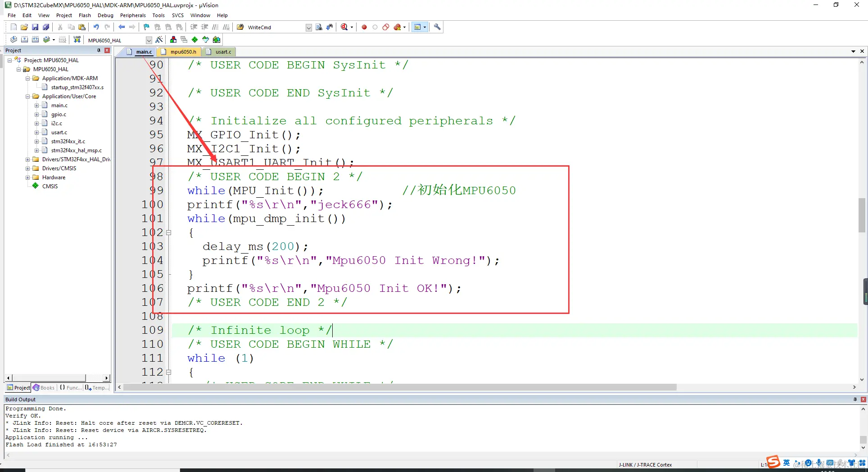Insert a bookmark using the flag icon
The height and width of the screenshot is (472, 868).
click(x=146, y=27)
